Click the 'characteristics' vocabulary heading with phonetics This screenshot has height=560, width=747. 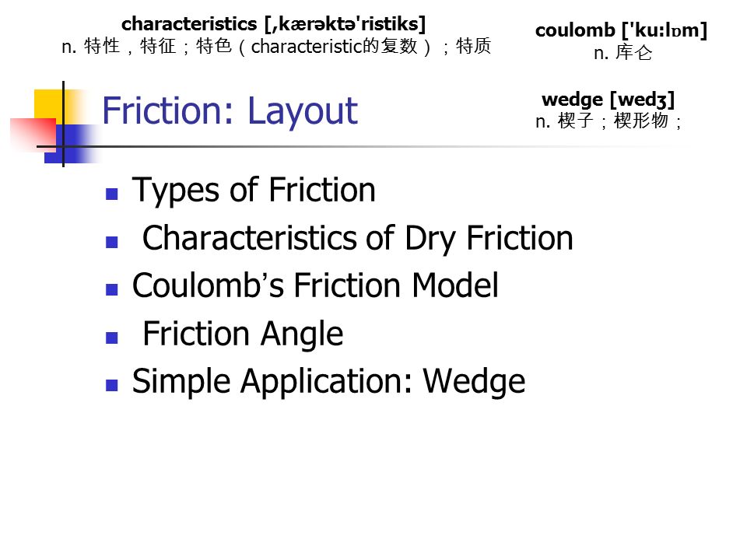pyautogui.click(x=273, y=24)
